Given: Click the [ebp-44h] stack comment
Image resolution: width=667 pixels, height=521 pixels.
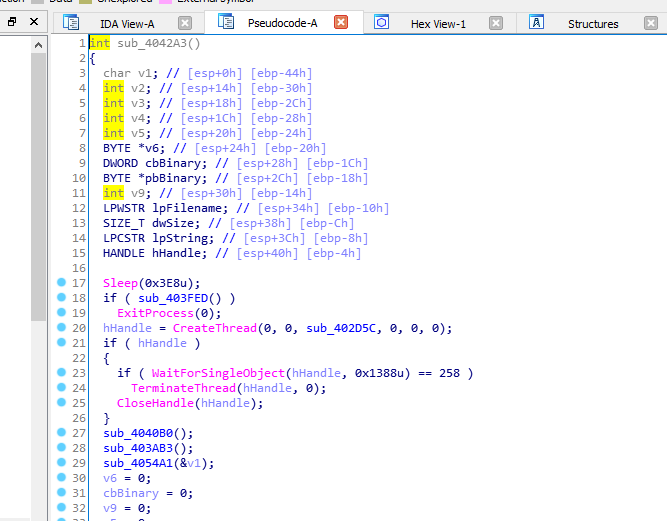Looking at the screenshot, I should (x=281, y=74).
